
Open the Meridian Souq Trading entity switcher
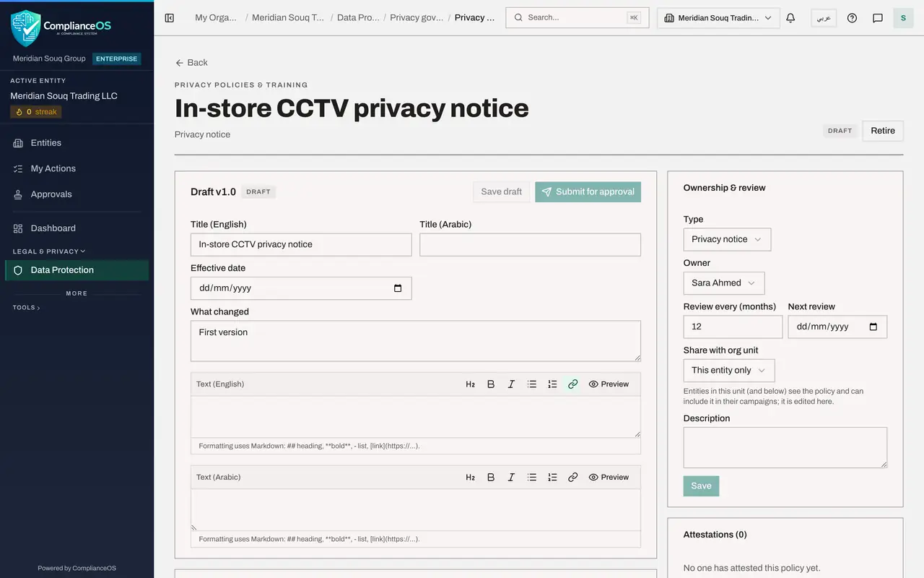click(718, 18)
